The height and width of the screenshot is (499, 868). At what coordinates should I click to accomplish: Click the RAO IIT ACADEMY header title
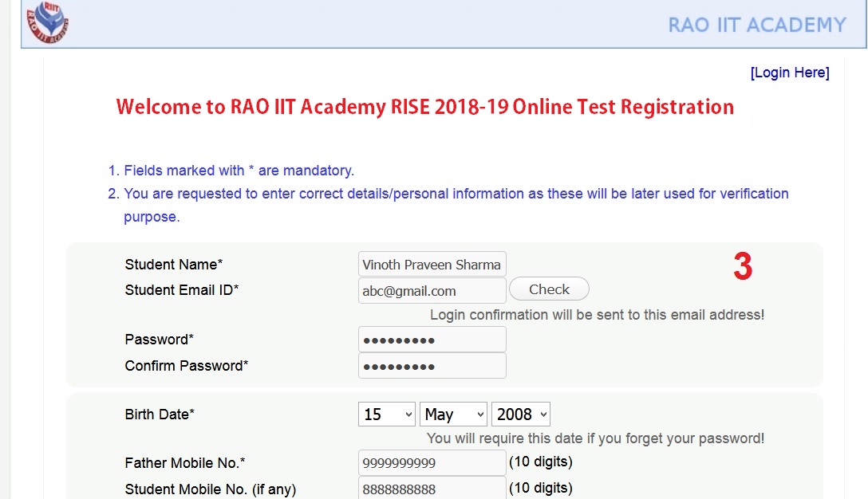(x=757, y=25)
